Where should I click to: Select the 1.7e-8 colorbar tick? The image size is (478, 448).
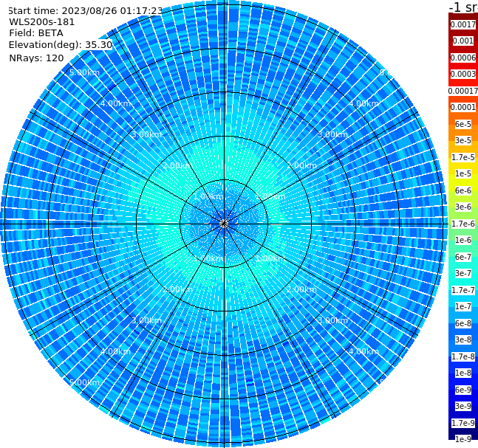pyautogui.click(x=463, y=356)
